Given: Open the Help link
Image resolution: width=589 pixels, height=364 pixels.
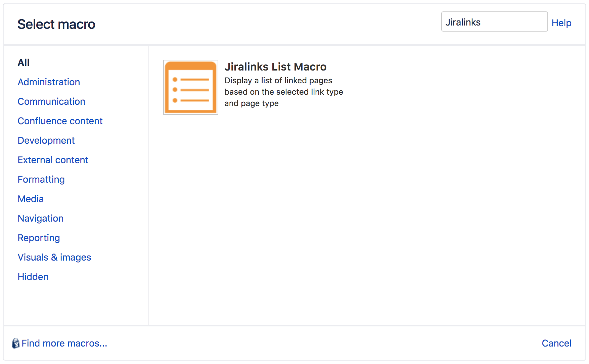Looking at the screenshot, I should click(561, 22).
